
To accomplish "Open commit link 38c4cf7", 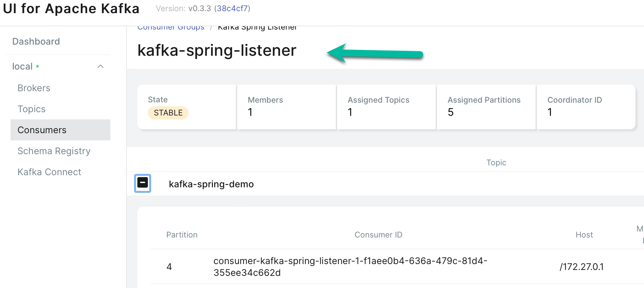I will (232, 9).
